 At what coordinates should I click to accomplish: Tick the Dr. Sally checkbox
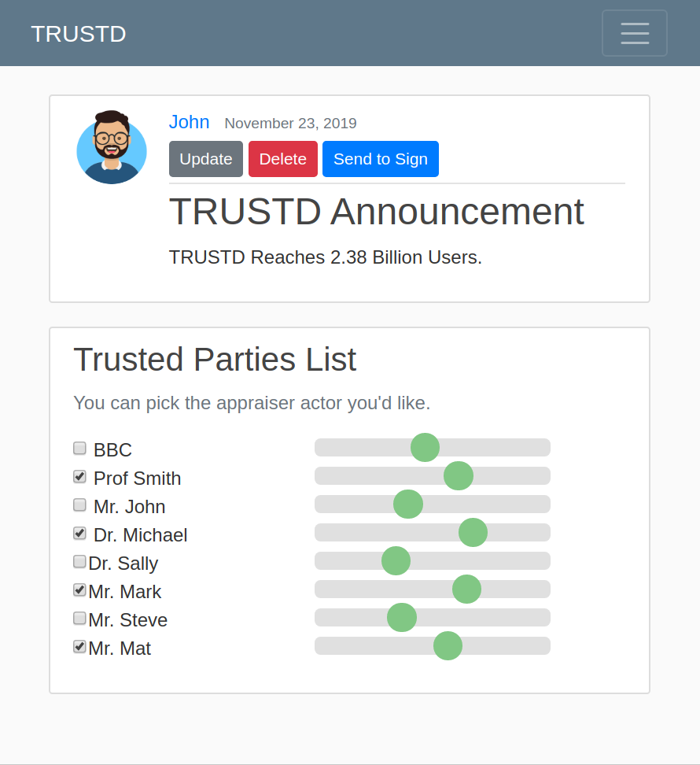tap(79, 562)
